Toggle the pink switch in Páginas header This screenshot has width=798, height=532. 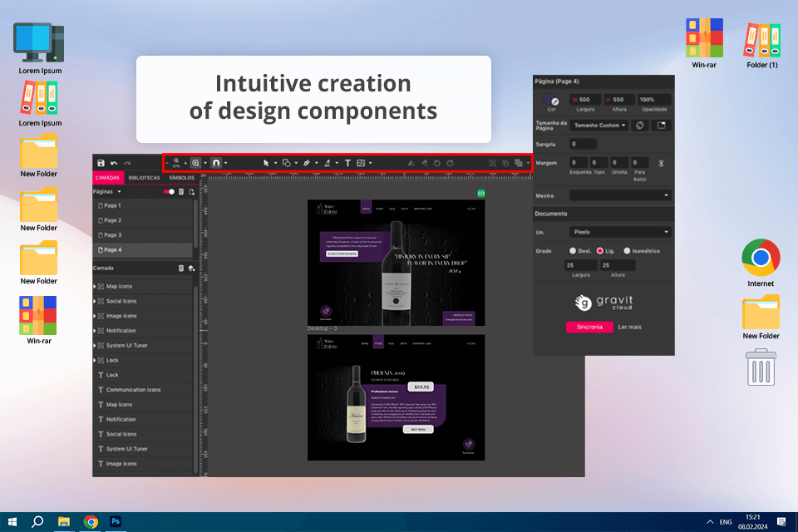pos(170,191)
